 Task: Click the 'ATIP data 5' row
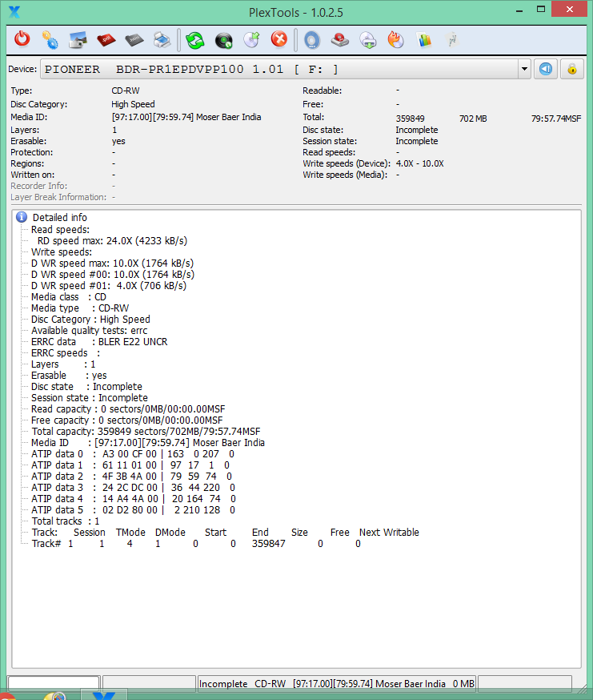(133, 510)
